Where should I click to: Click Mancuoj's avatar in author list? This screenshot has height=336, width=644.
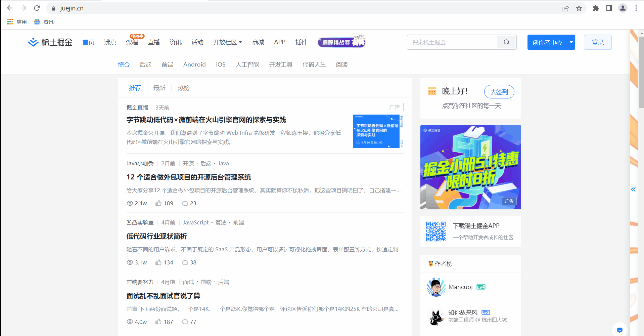(x=436, y=287)
